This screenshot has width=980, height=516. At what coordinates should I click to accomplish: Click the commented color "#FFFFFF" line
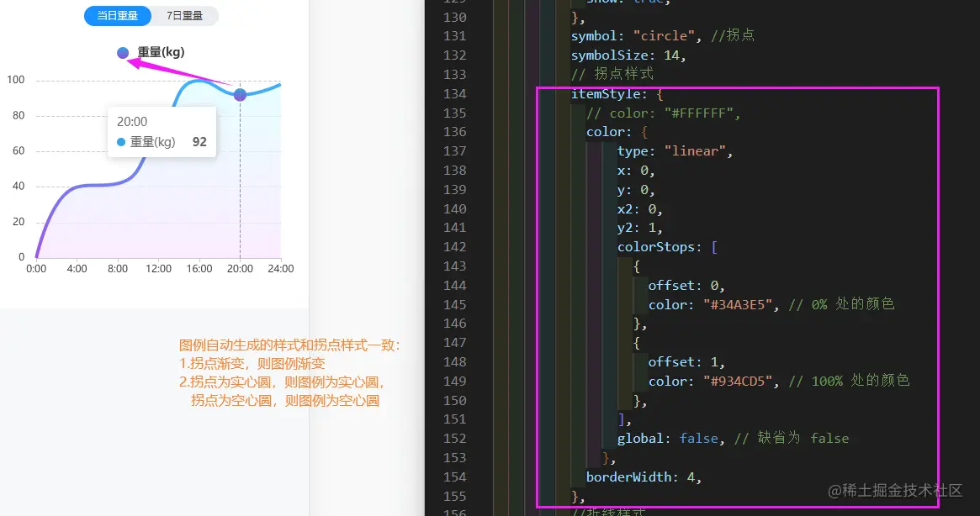point(663,113)
